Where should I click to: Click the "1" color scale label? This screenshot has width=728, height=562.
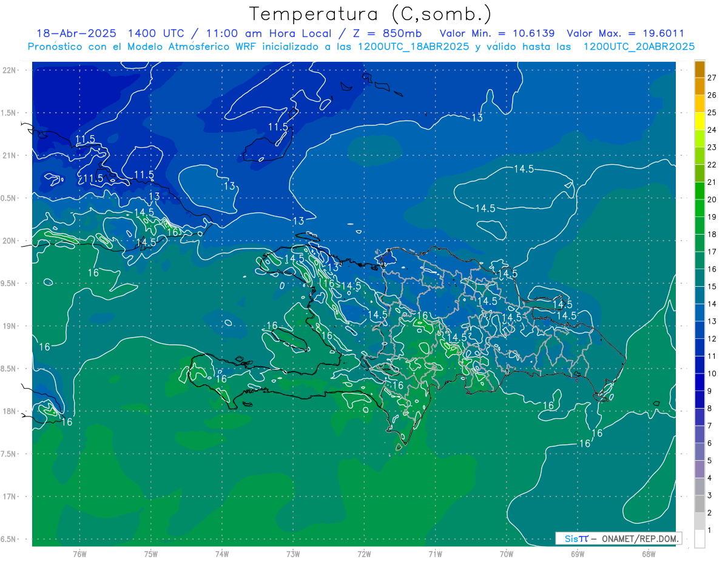pyautogui.click(x=710, y=530)
